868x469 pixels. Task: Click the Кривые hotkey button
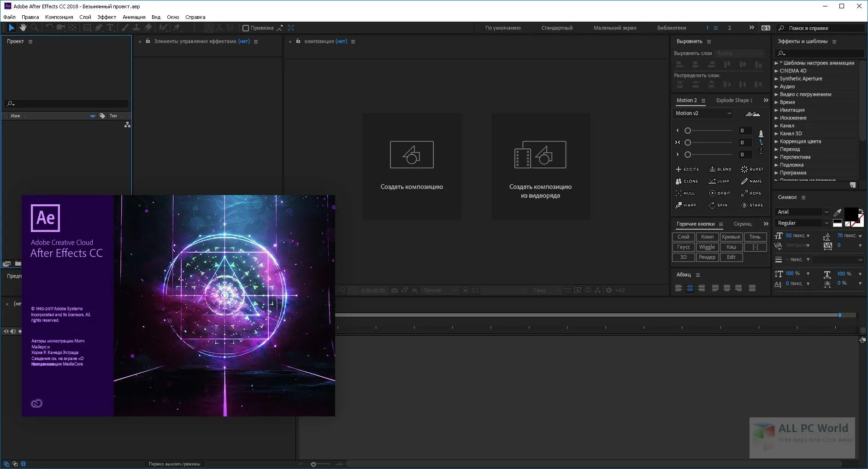point(731,237)
